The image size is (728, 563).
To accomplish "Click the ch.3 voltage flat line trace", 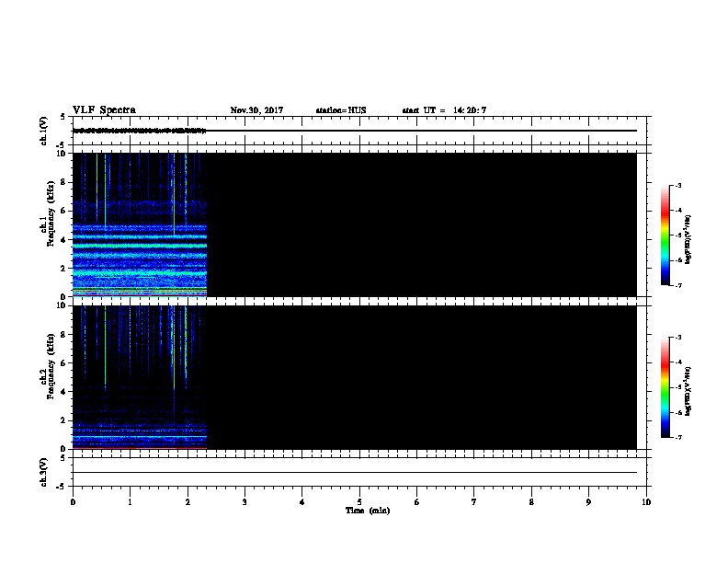I will (x=355, y=473).
